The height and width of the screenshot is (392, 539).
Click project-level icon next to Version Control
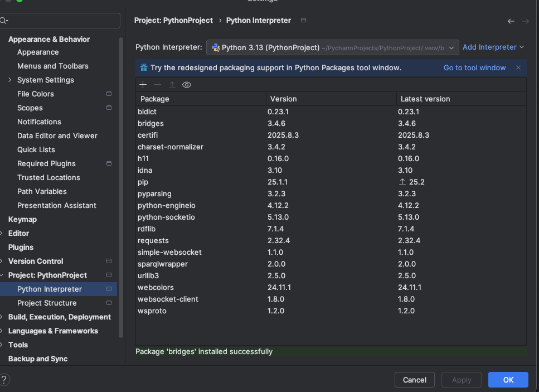109,261
